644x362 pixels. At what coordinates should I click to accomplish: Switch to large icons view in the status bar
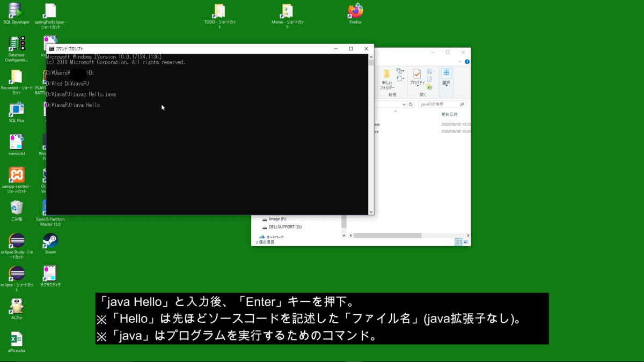click(466, 242)
